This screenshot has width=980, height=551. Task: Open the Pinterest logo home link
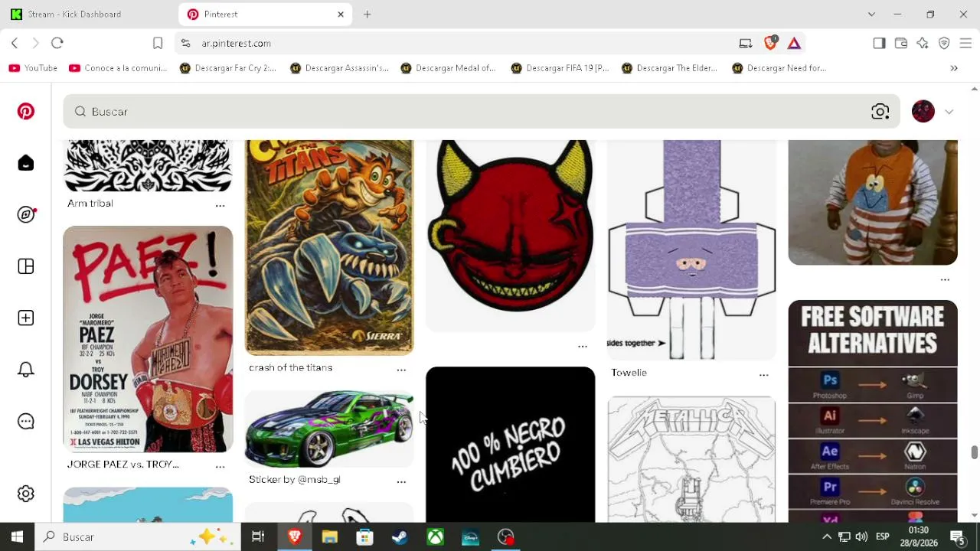point(26,112)
